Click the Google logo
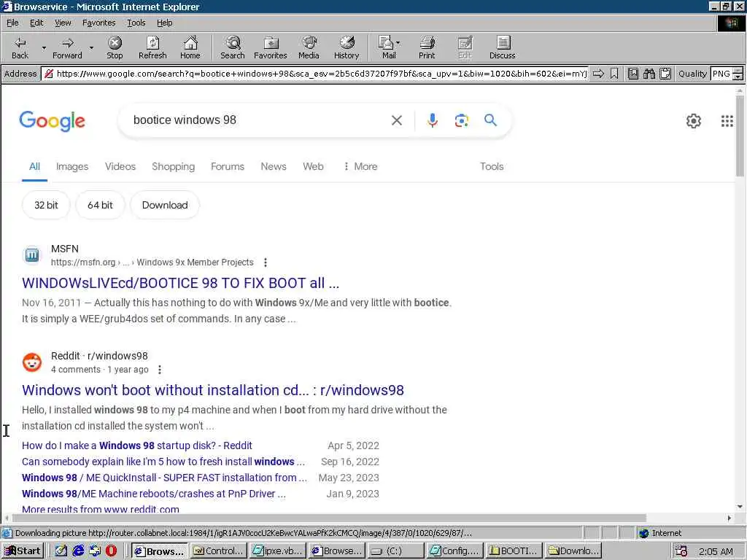Image resolution: width=747 pixels, height=560 pixels. [53, 121]
